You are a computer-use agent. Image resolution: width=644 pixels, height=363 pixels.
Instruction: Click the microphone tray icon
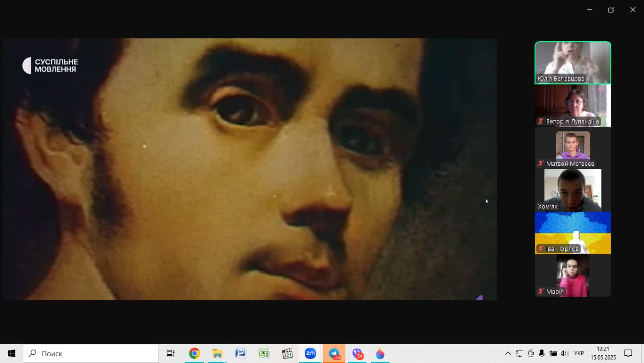(x=542, y=353)
